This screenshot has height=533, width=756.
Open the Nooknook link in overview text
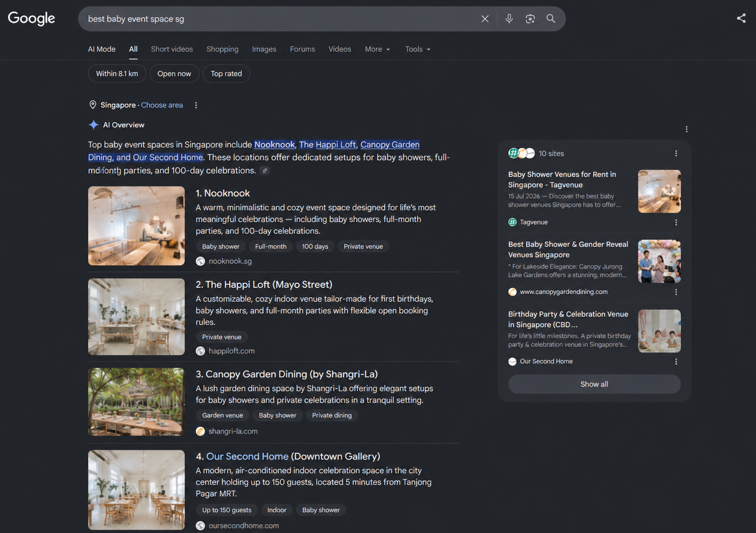274,144
